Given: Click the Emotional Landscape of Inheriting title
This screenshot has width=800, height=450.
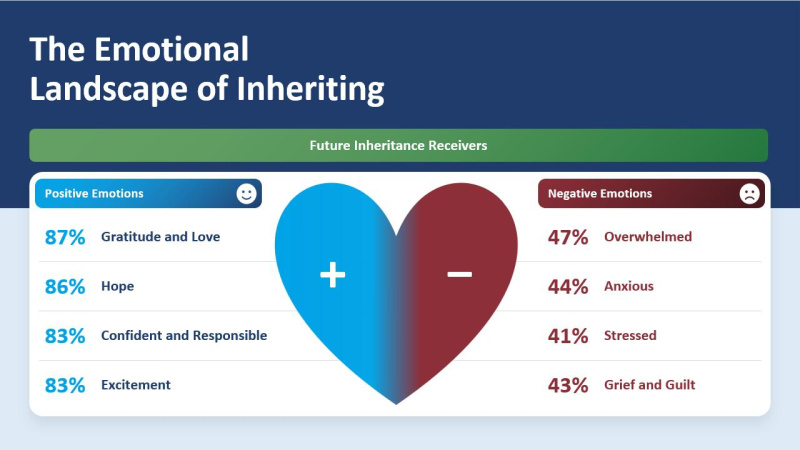Looking at the screenshot, I should click(207, 69).
